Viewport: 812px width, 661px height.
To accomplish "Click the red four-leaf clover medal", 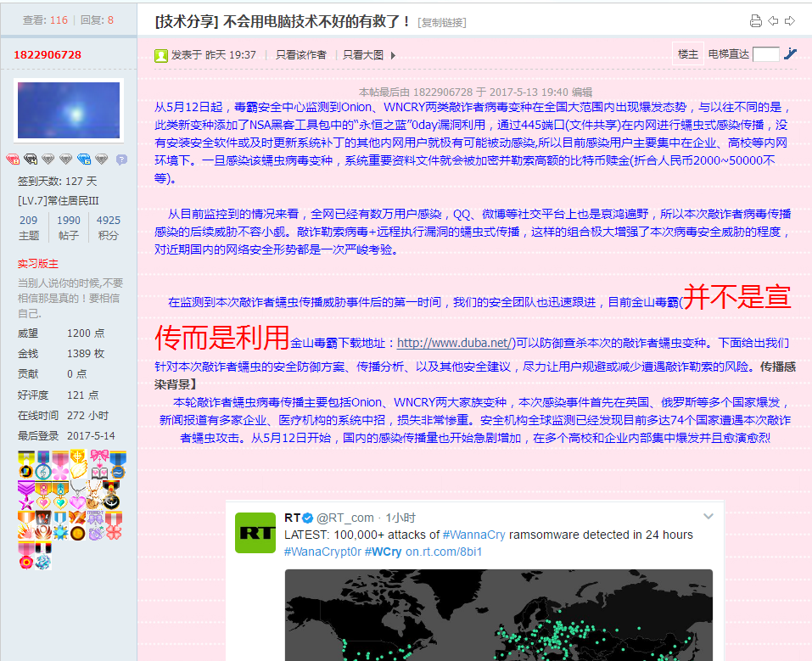I will click(x=113, y=533).
